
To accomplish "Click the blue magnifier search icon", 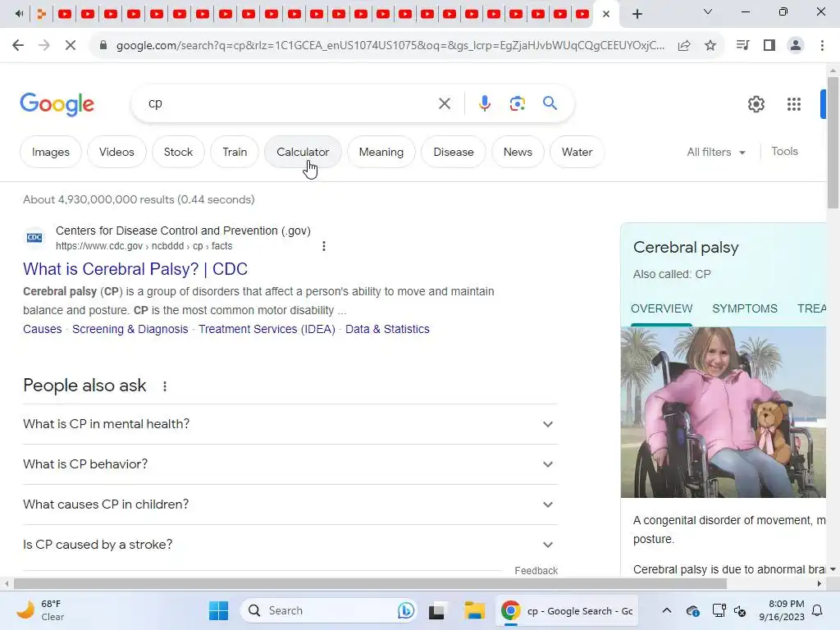I will tap(550, 103).
